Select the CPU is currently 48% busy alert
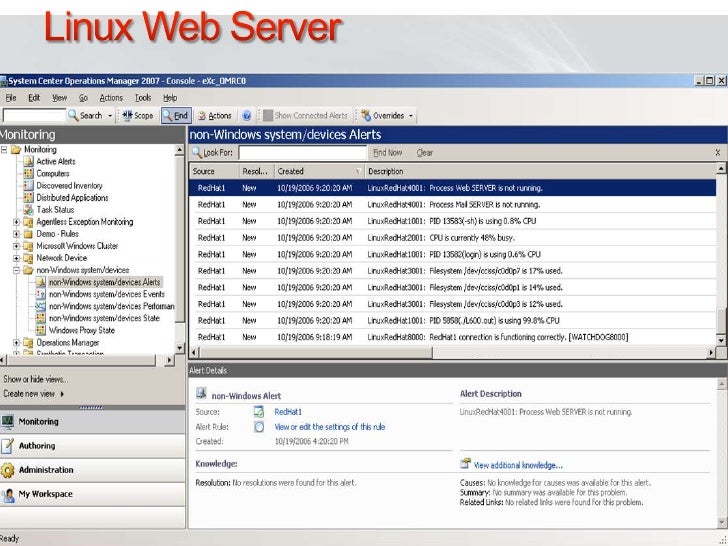 (x=453, y=238)
